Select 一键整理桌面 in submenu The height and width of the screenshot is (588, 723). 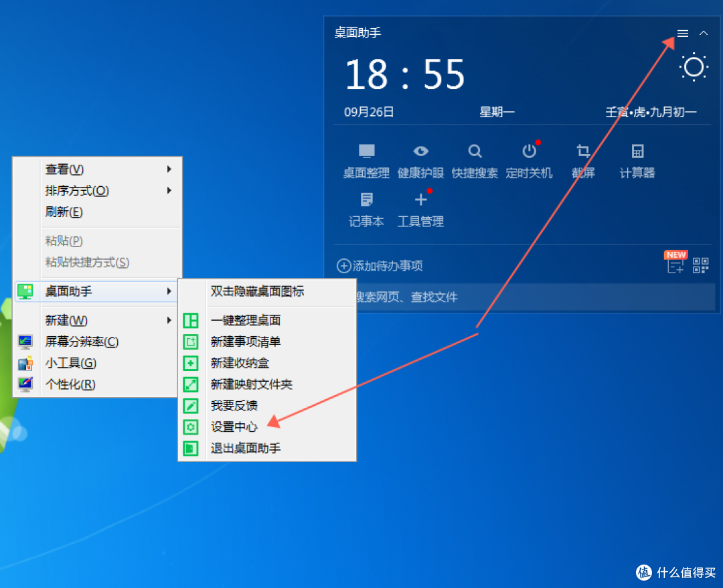point(267,320)
